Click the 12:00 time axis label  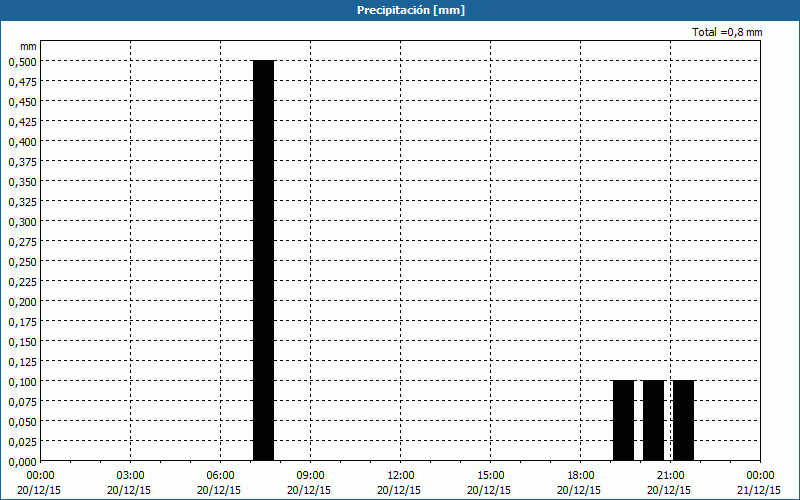coord(401,476)
